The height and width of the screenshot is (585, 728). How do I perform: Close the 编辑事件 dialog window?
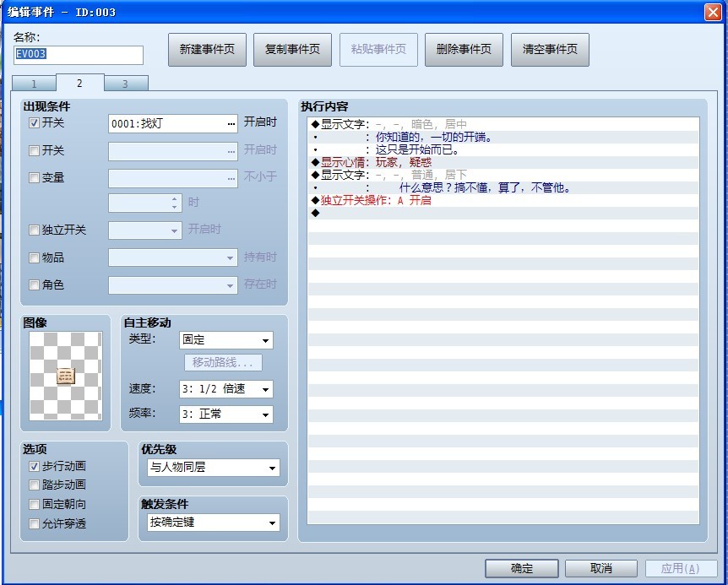(713, 12)
